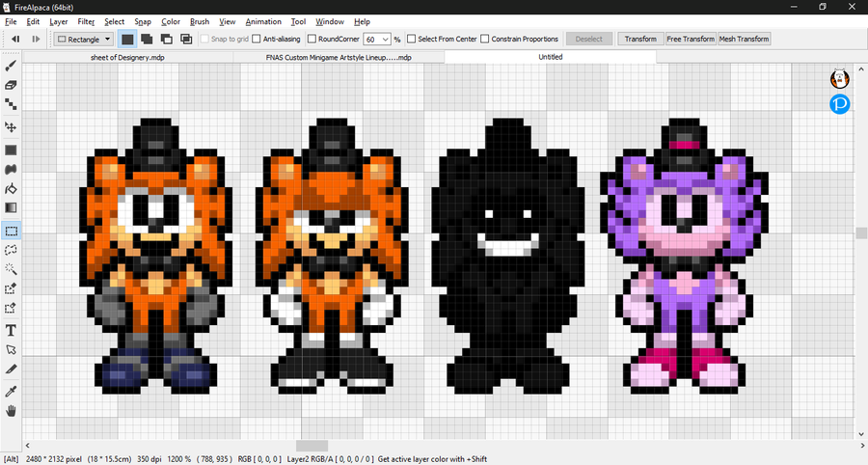Select the Dot tool
Image resolution: width=868 pixels, height=465 pixels.
(11, 104)
